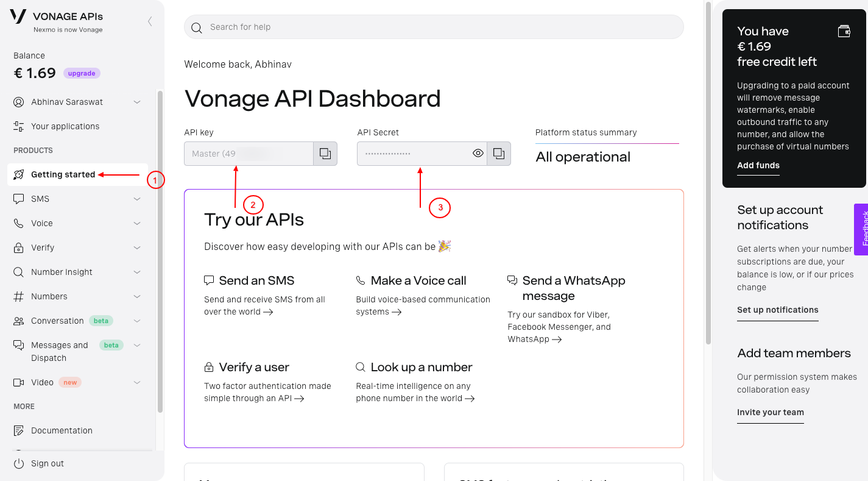Click the Your applications sliders icon
Screen dimensions: 868x481
point(19,126)
